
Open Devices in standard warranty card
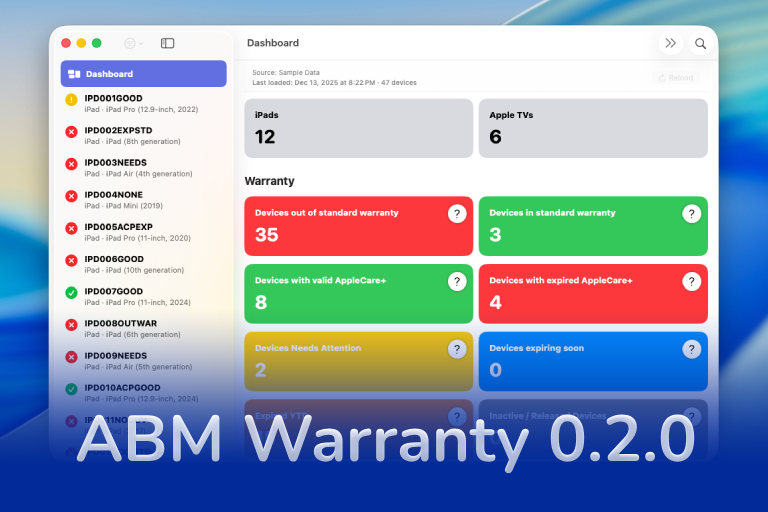click(x=593, y=226)
